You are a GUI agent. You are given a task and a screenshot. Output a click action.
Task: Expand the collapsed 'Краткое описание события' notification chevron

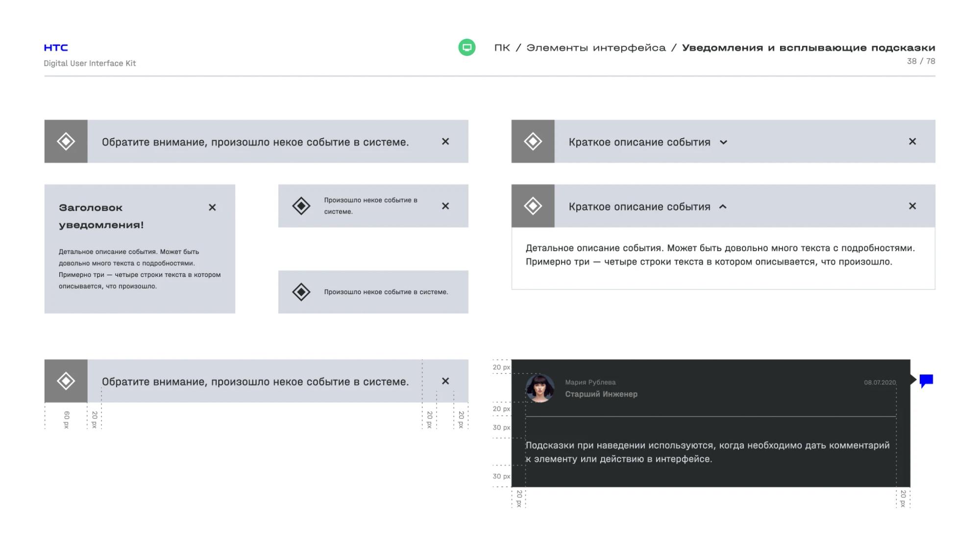(x=723, y=142)
